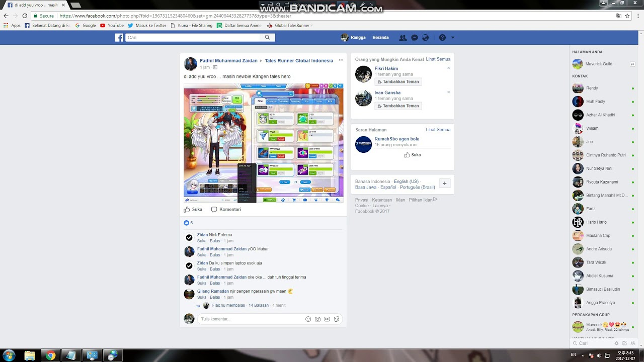Open a new browser tab
This screenshot has height=362, width=644.
click(x=75, y=5)
